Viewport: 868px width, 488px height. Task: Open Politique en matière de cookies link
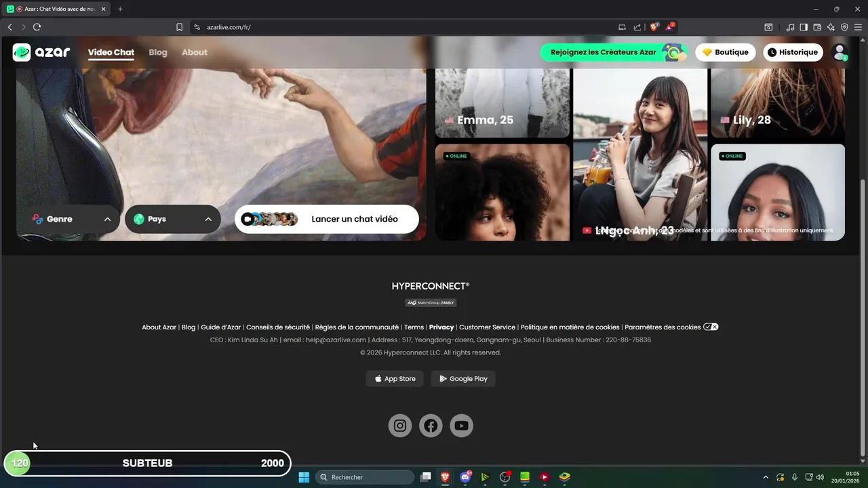(x=570, y=327)
